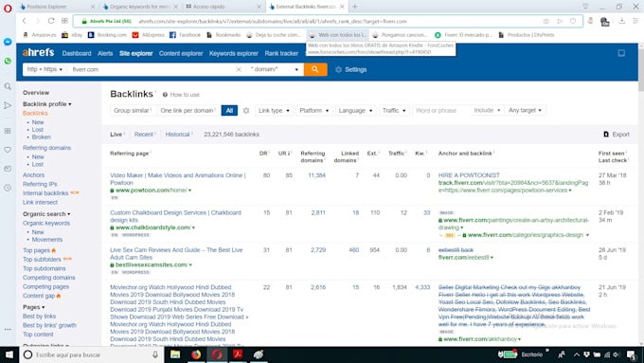The image size is (644, 363).
Task: Open Alerts menu
Action: tap(105, 53)
